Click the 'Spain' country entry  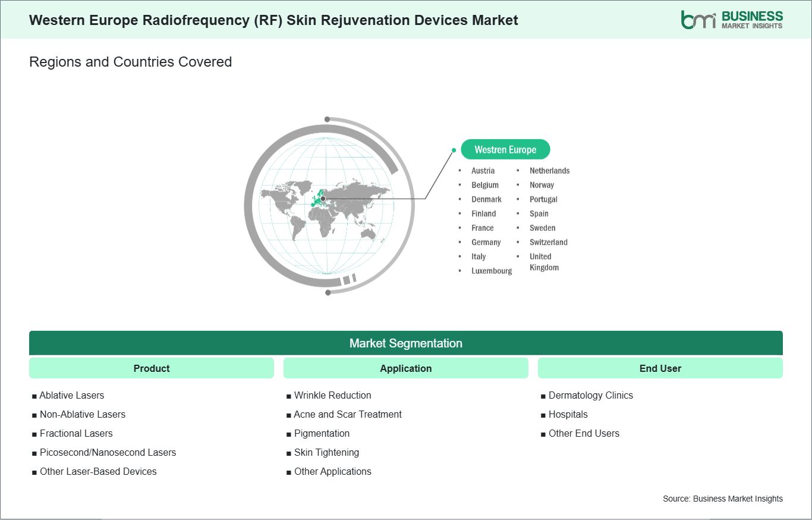[x=539, y=214]
